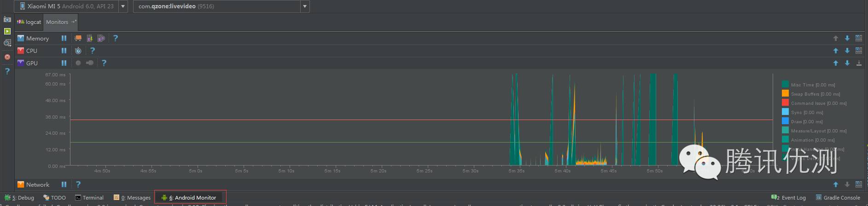The image size is (868, 206).
Task: Maximize the Memory monitor panel
Action: coord(858,39)
